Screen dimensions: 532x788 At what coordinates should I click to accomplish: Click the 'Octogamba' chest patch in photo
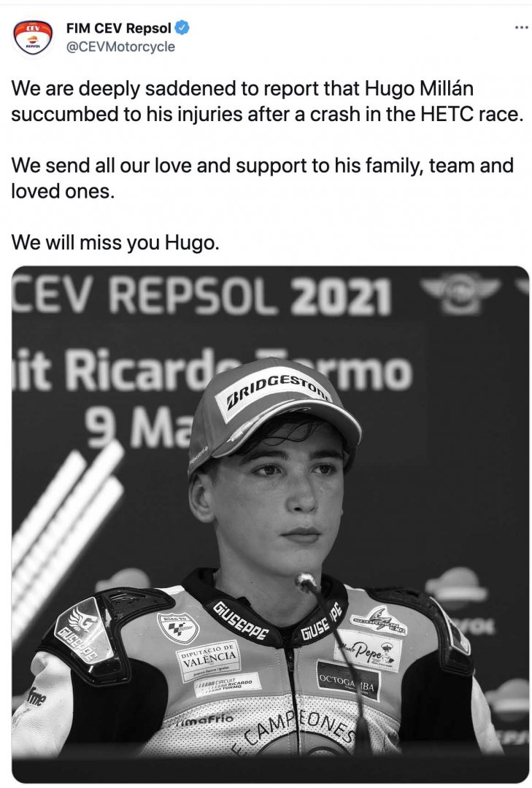[348, 681]
